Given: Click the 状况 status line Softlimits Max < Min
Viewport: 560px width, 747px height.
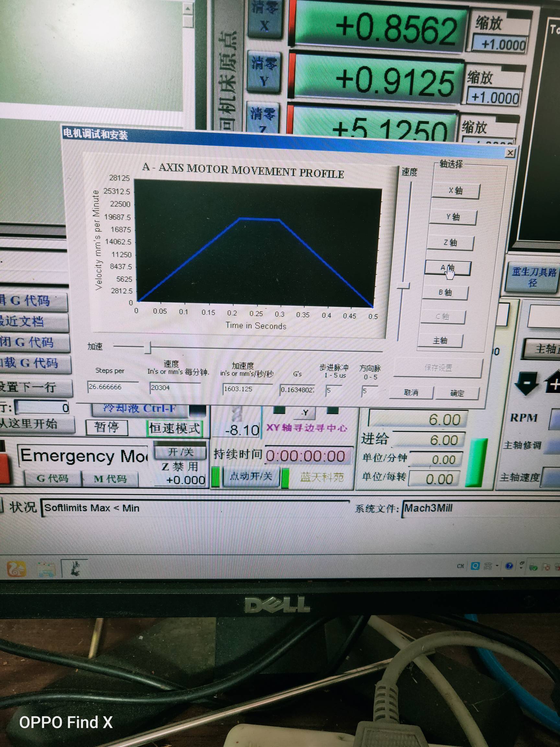Looking at the screenshot, I should point(195,508).
